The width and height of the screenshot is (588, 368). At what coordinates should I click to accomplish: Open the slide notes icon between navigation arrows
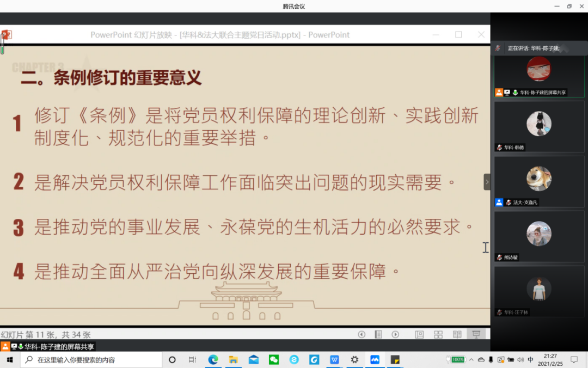pos(378,334)
